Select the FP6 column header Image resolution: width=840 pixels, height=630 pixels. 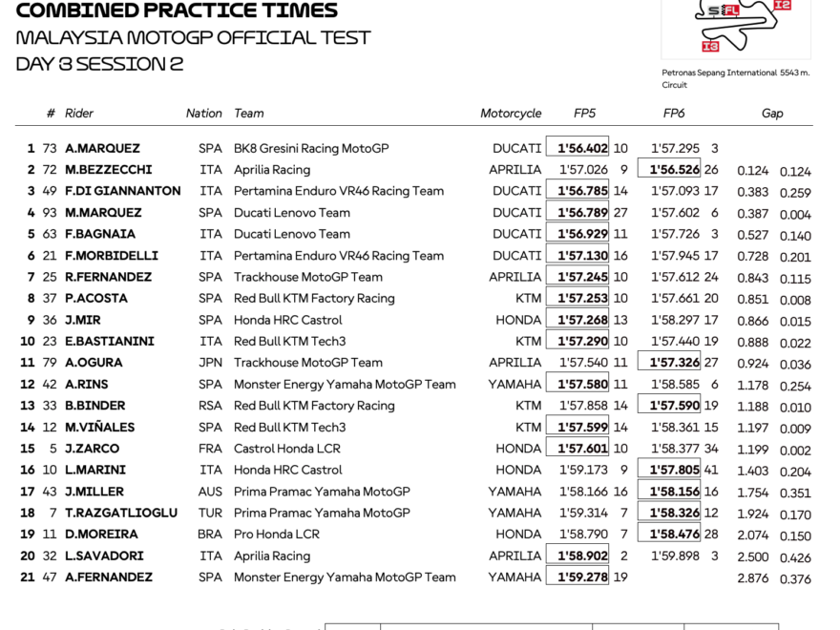(x=674, y=113)
